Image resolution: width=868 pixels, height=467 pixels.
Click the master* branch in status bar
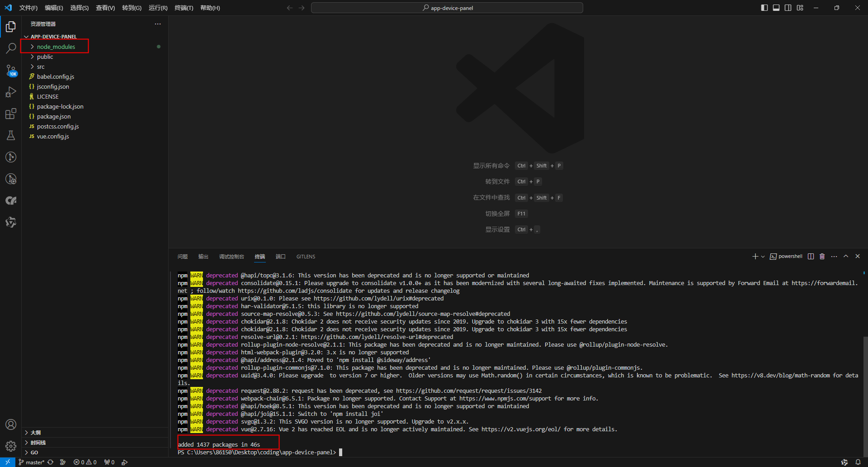31,462
